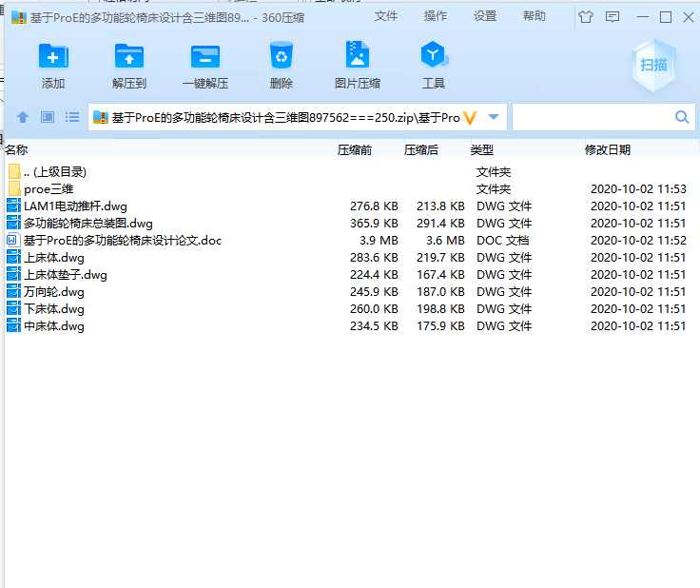Click the feedback message icon in title bar
700x588 pixels.
coord(612,17)
